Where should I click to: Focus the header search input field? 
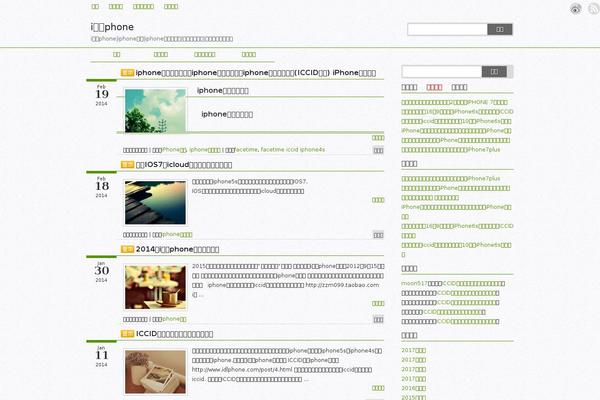[x=447, y=29]
